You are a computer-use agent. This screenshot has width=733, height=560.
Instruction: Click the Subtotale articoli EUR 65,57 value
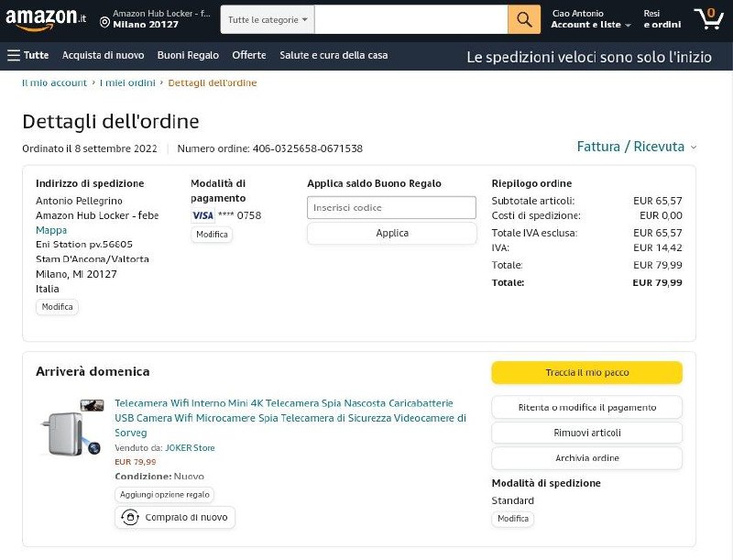tap(657, 201)
